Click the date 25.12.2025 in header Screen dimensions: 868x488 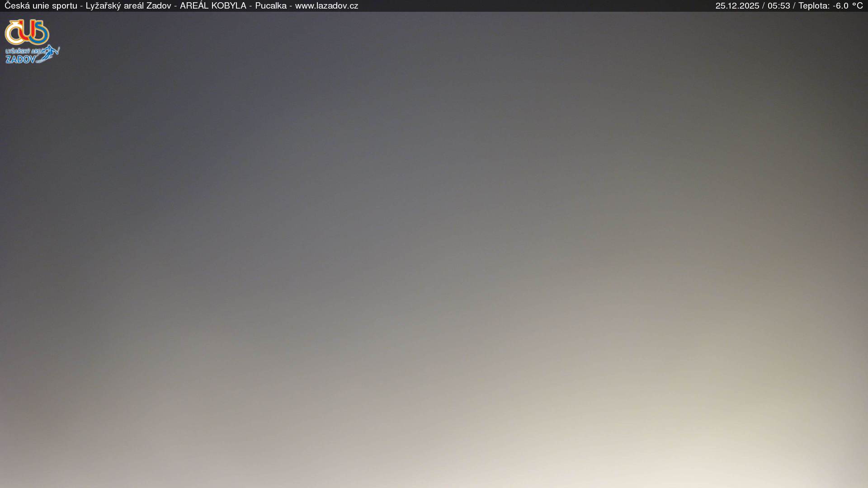737,6
